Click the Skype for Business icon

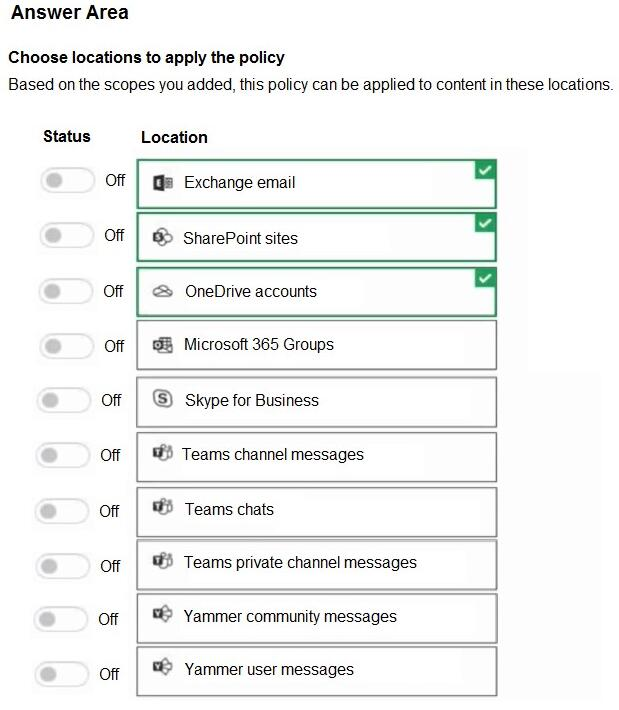(163, 399)
